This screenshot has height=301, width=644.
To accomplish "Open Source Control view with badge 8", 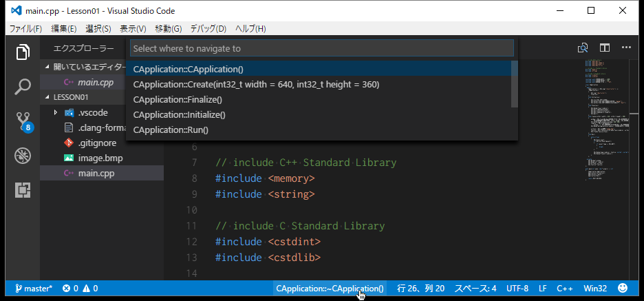I will [x=24, y=122].
